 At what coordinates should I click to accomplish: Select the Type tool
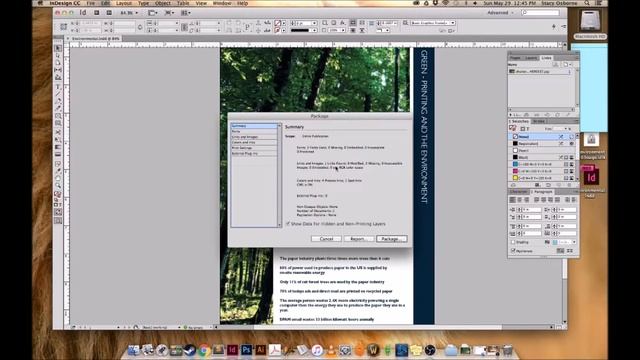click(58, 87)
